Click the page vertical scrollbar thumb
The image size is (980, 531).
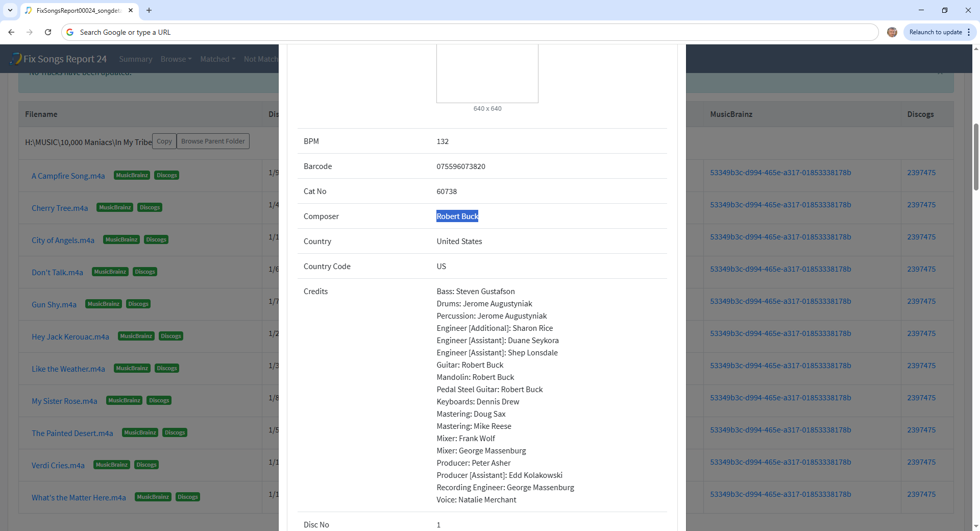click(976, 157)
